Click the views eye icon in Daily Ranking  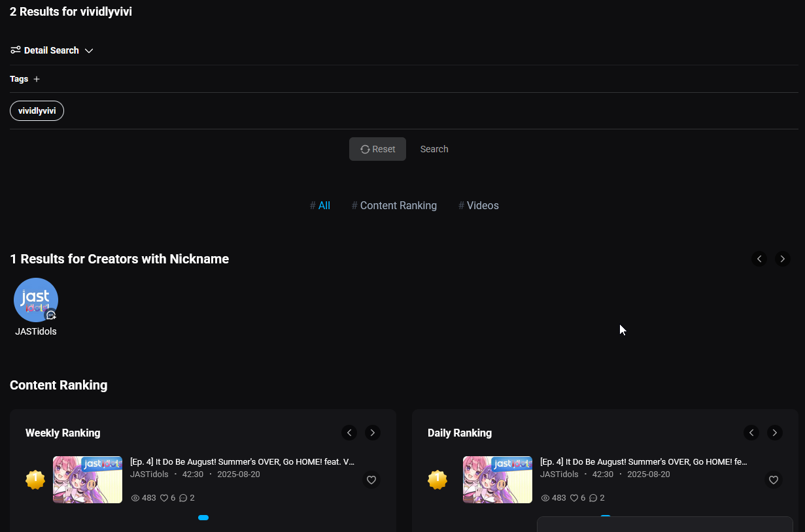tap(545, 498)
